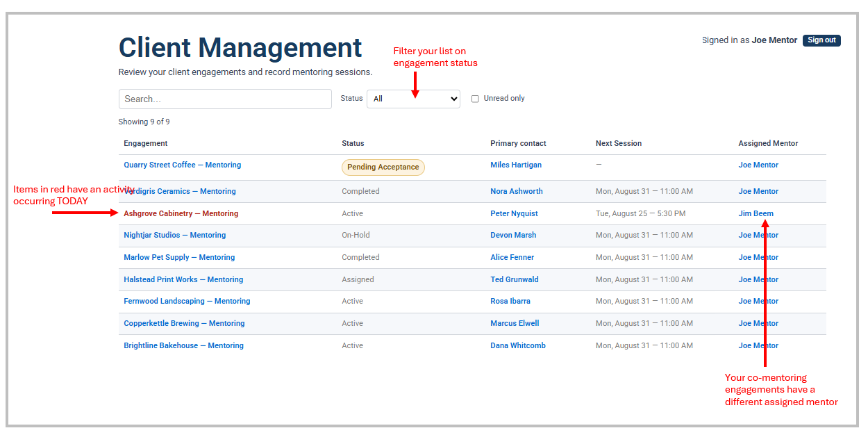Open Brightline Bakehouse — Mentoring engagement

click(184, 346)
